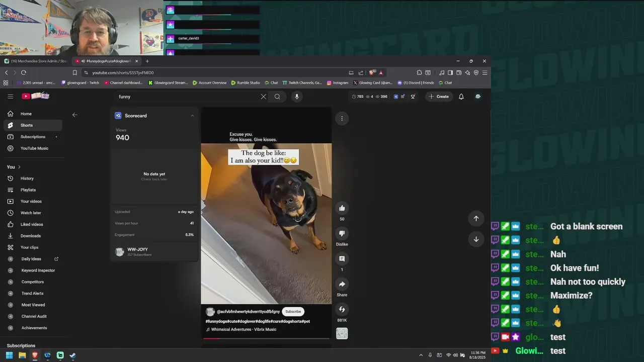This screenshot has width=644, height=362.
Task: Open the YouTube account avatar menu
Action: 478,97
